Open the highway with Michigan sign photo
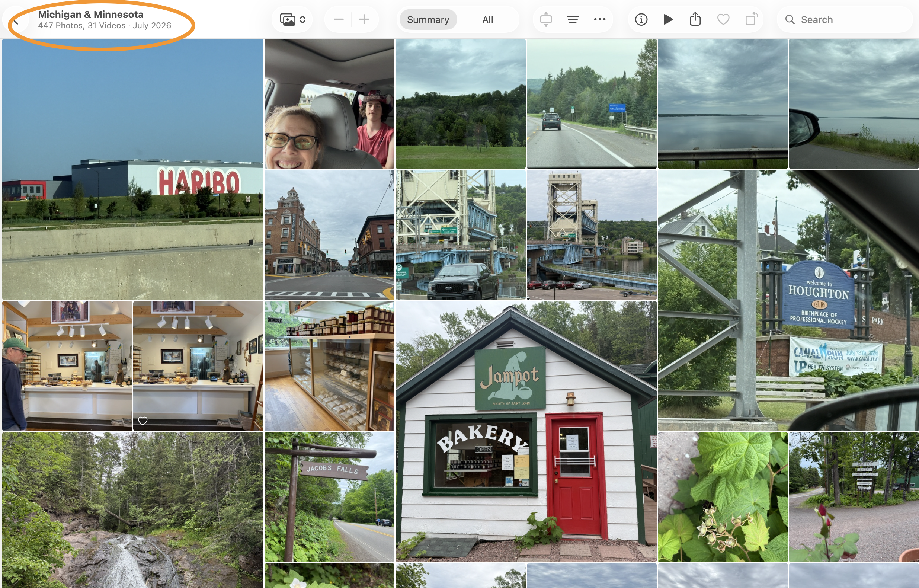 (591, 103)
